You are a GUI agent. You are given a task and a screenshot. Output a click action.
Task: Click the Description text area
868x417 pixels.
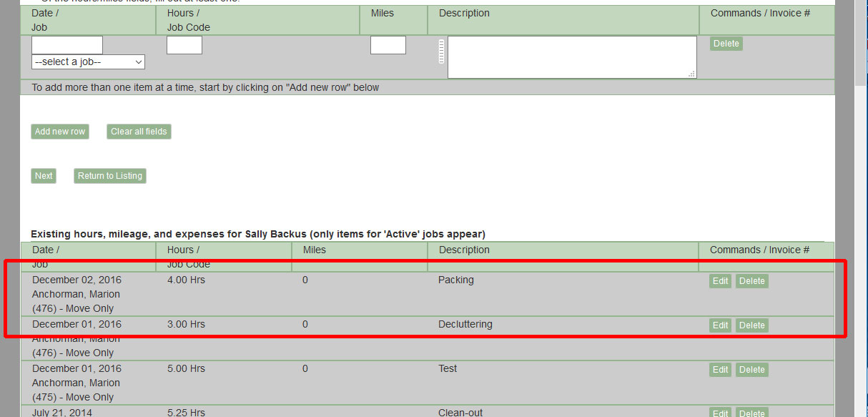[572, 57]
